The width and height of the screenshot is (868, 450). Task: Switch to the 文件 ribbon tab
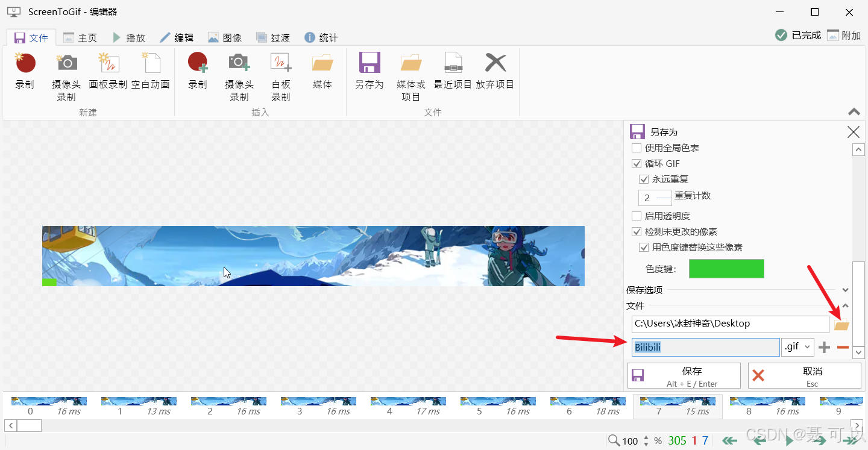(31, 37)
